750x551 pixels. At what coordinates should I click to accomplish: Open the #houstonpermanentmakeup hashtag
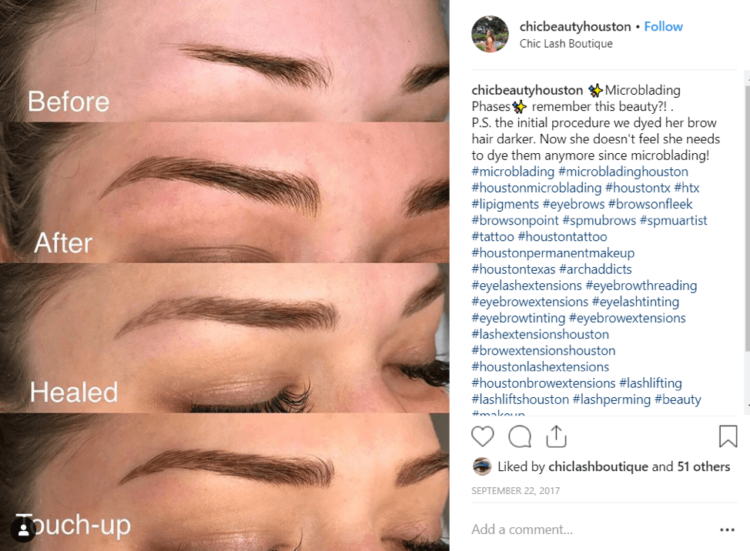point(553,253)
